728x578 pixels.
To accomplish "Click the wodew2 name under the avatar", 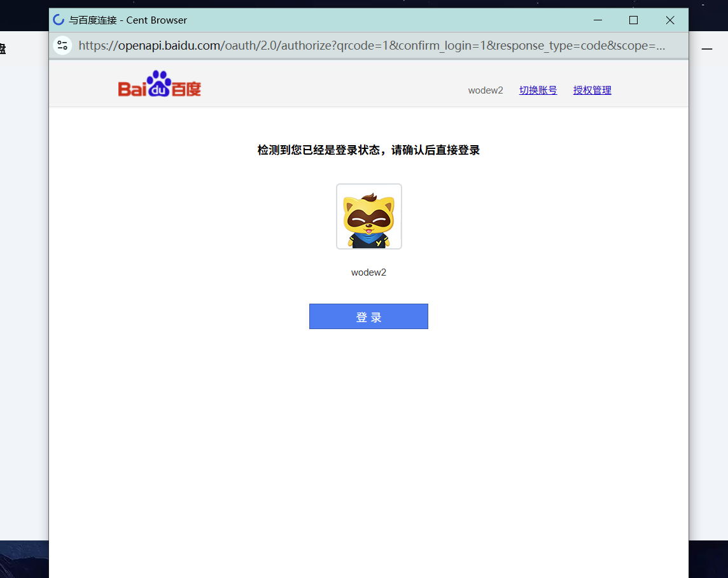I will [368, 272].
